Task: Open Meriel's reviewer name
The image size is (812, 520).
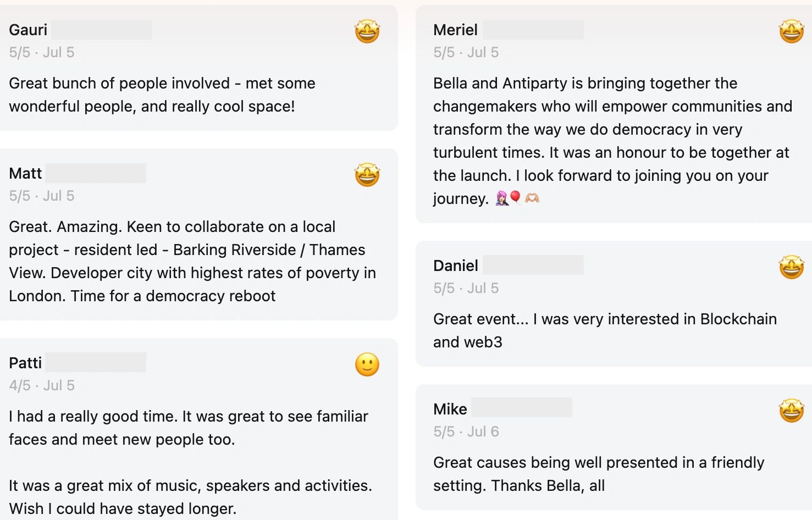Action: [x=455, y=30]
